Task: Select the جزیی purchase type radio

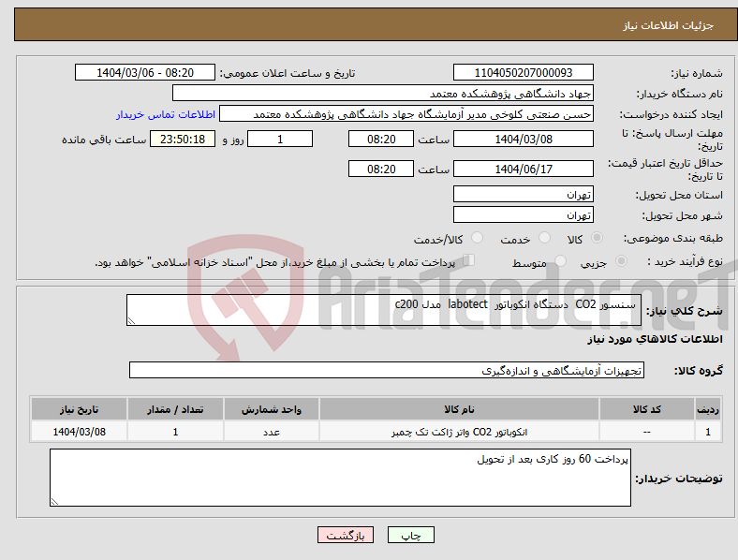Action: 621,260
